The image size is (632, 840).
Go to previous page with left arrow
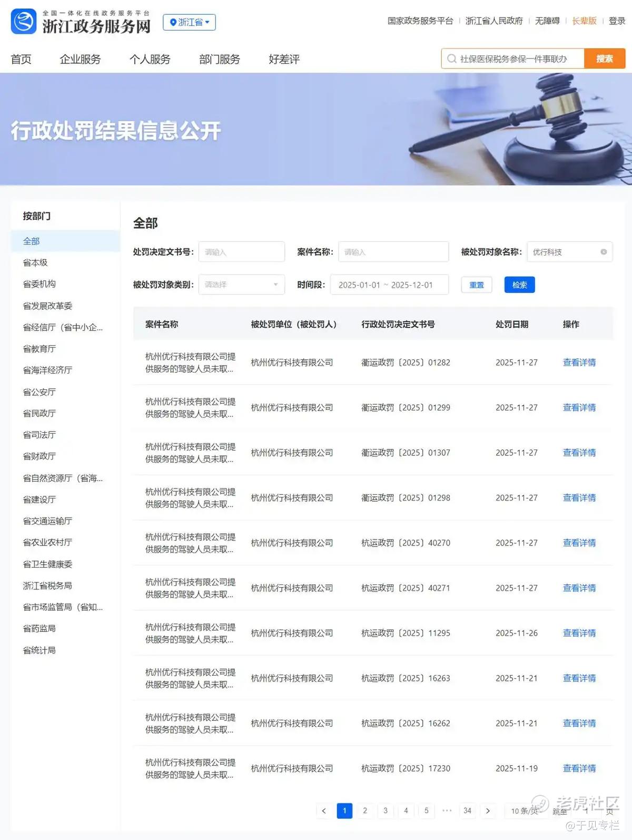pyautogui.click(x=324, y=810)
